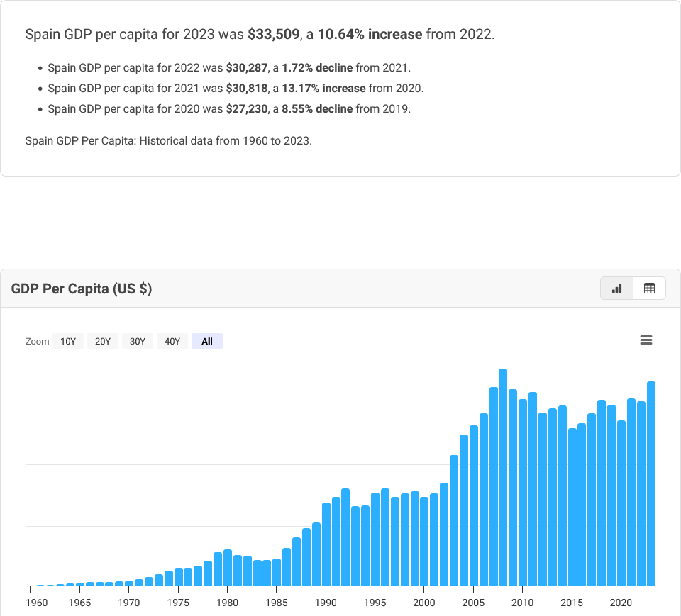The height and width of the screenshot is (616, 681).
Task: Click the 'GDP Per Capita (US $)' heading
Action: (81, 289)
